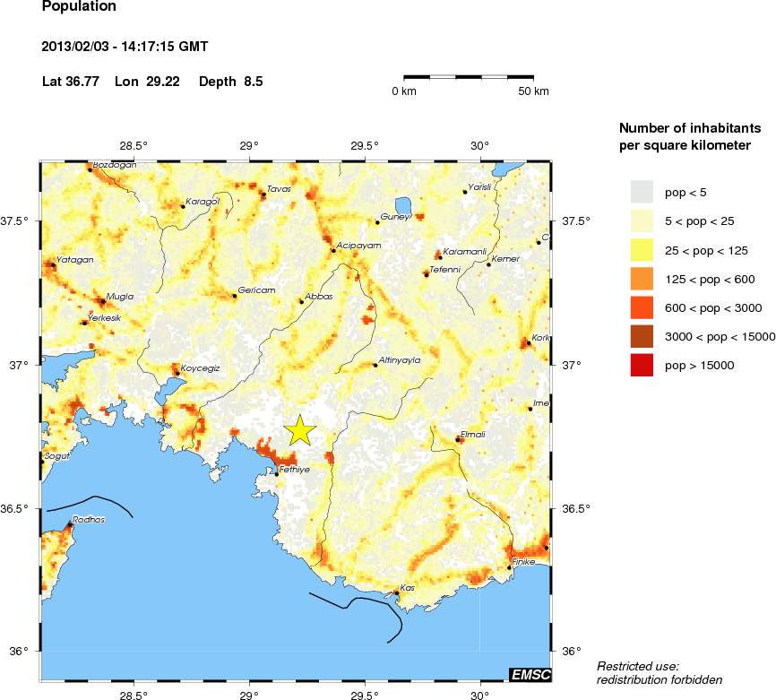Click the 'Population' title text

coord(79,6)
